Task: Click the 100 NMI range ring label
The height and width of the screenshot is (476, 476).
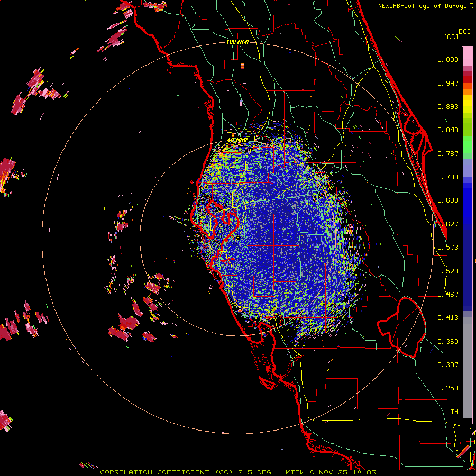Action: point(237,42)
